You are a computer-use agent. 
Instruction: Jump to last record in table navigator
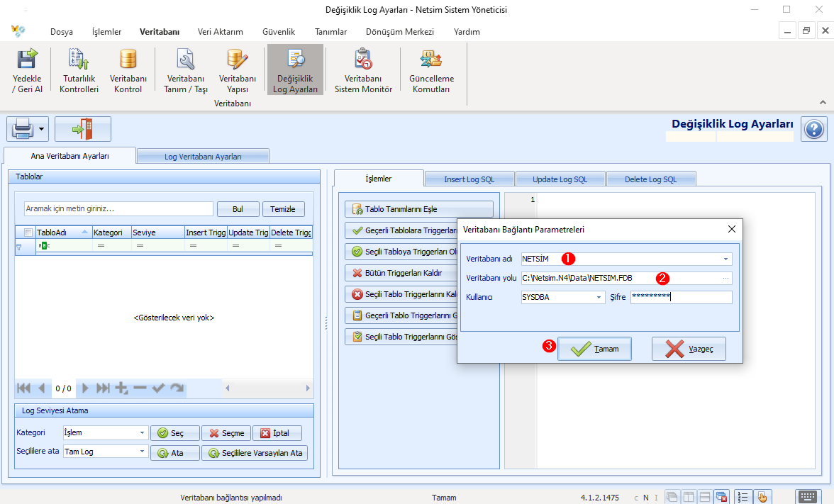tap(104, 388)
